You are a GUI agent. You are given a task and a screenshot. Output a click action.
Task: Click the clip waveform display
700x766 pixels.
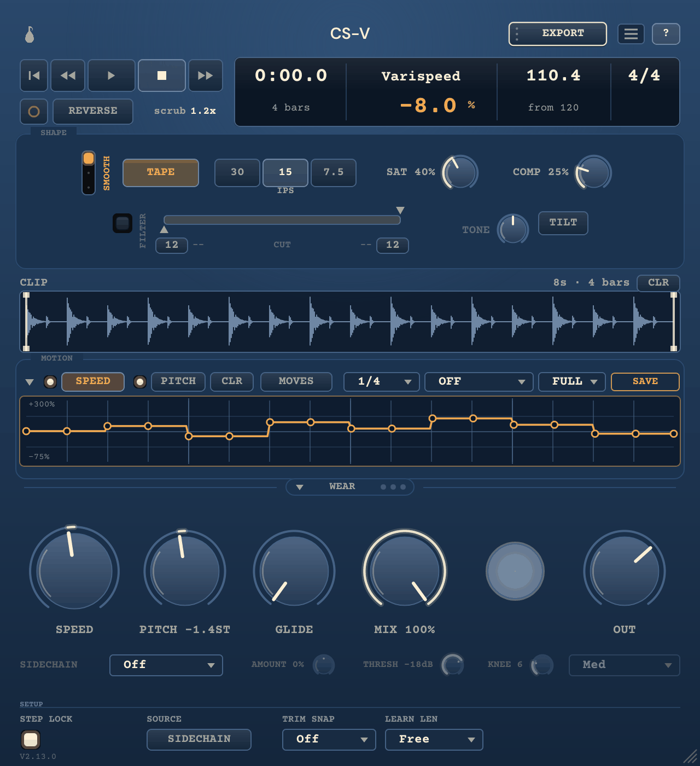(x=350, y=322)
